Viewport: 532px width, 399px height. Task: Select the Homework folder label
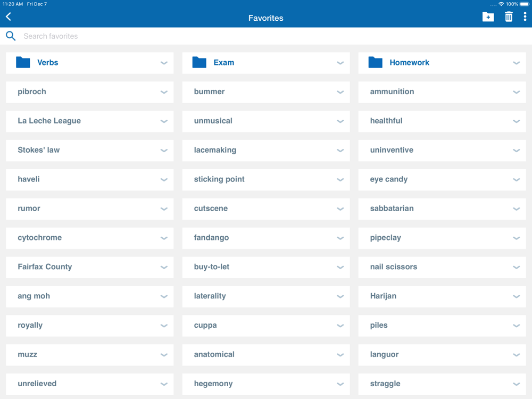click(x=409, y=62)
